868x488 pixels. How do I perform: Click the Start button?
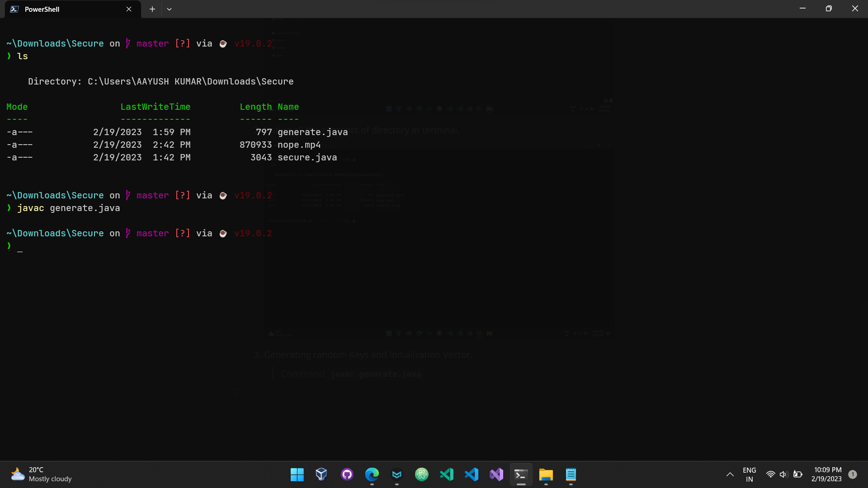297,474
